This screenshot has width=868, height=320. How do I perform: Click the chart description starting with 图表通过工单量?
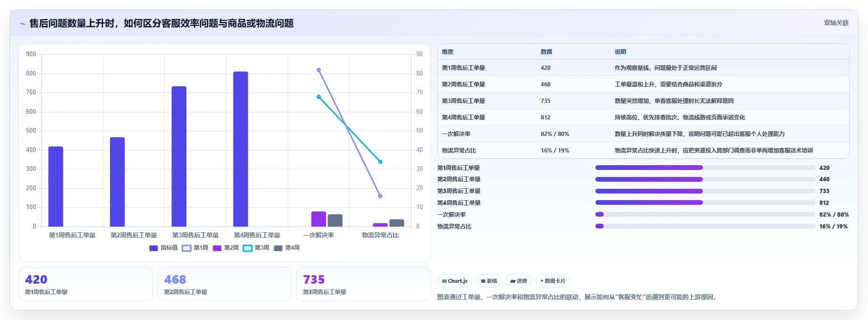(578, 297)
